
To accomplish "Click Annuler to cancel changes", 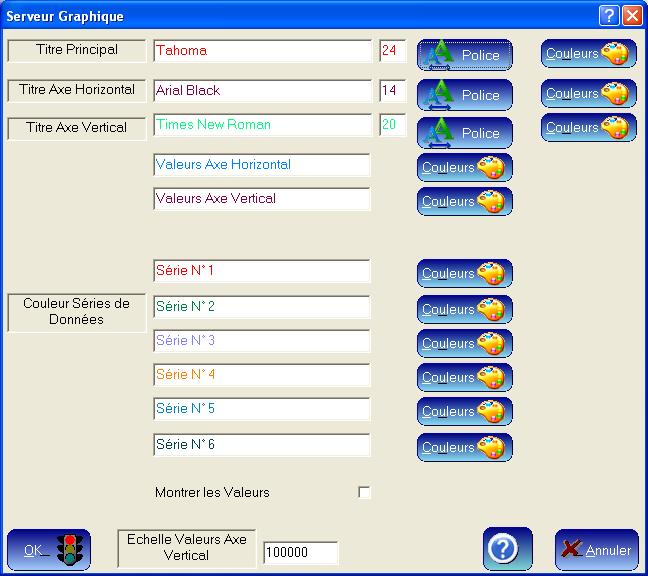I will click(596, 550).
